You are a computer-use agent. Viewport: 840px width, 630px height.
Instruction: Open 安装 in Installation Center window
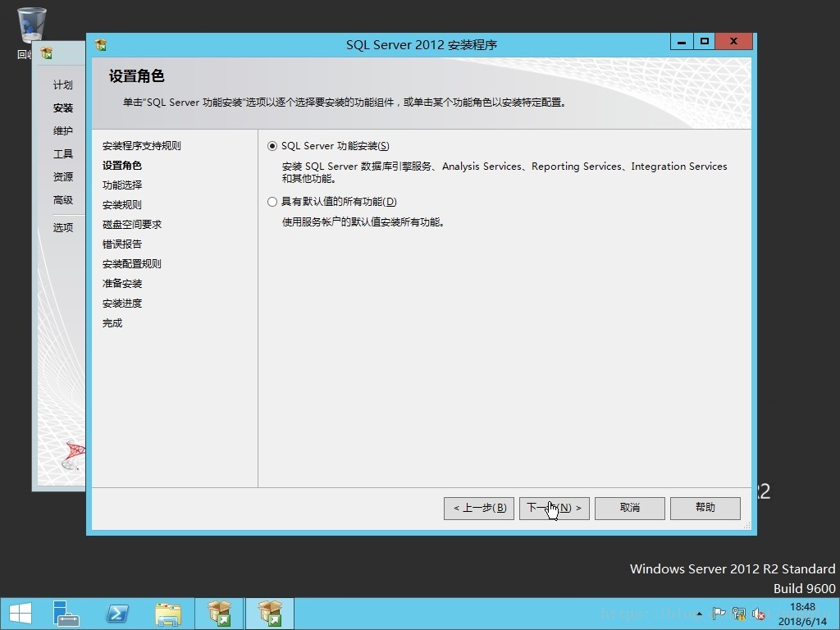[62, 107]
